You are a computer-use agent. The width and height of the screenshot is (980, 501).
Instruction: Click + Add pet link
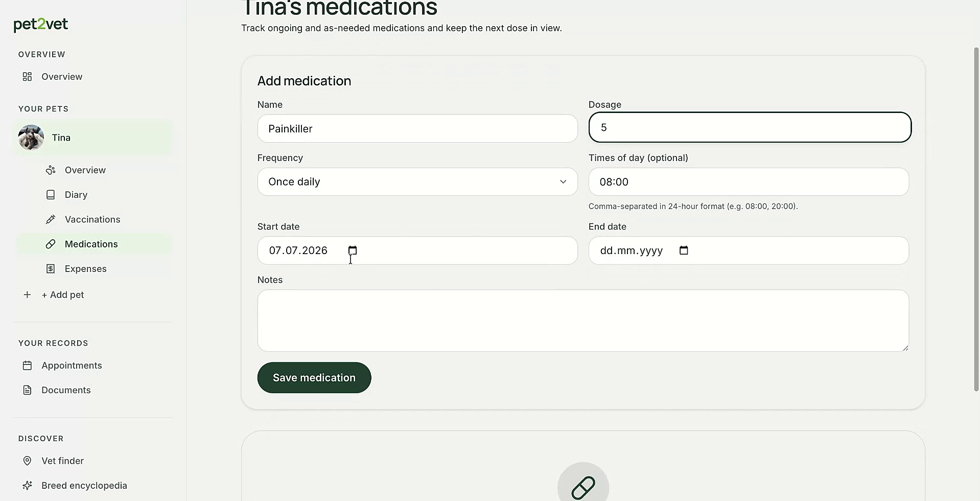click(63, 294)
